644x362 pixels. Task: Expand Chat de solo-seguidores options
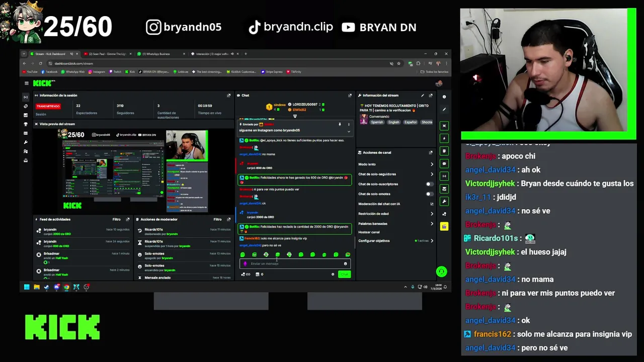click(x=432, y=174)
